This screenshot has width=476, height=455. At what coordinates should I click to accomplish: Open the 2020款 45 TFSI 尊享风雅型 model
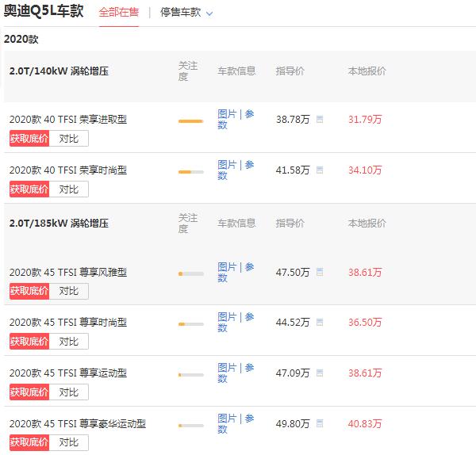68,273
